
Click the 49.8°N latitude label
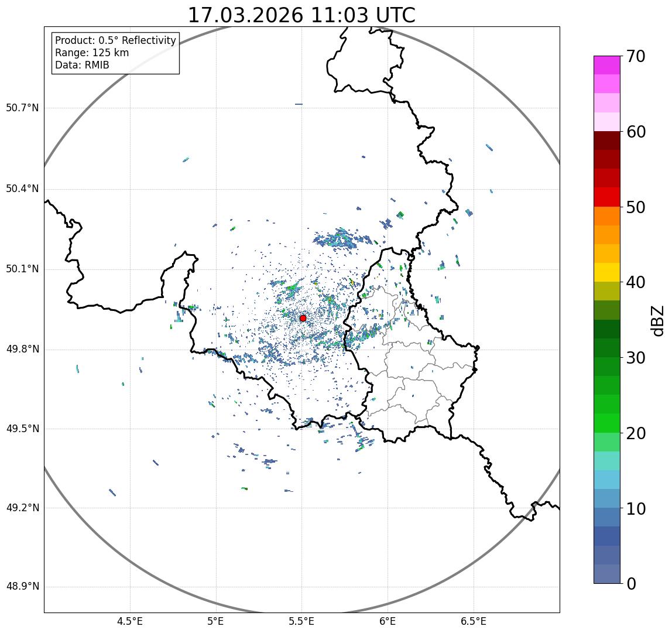click(x=22, y=349)
